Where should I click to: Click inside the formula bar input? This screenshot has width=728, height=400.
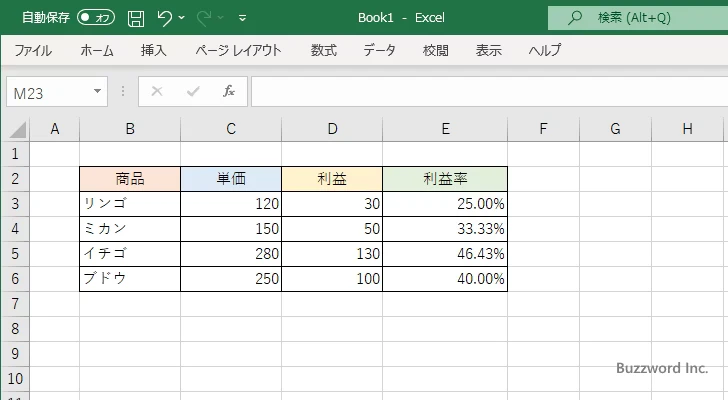pos(489,91)
